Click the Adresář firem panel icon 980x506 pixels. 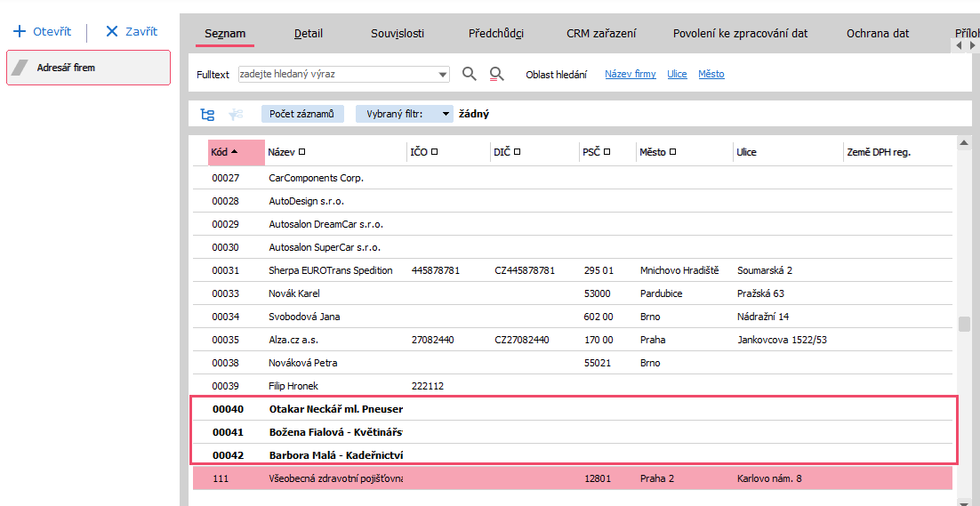tap(20, 68)
